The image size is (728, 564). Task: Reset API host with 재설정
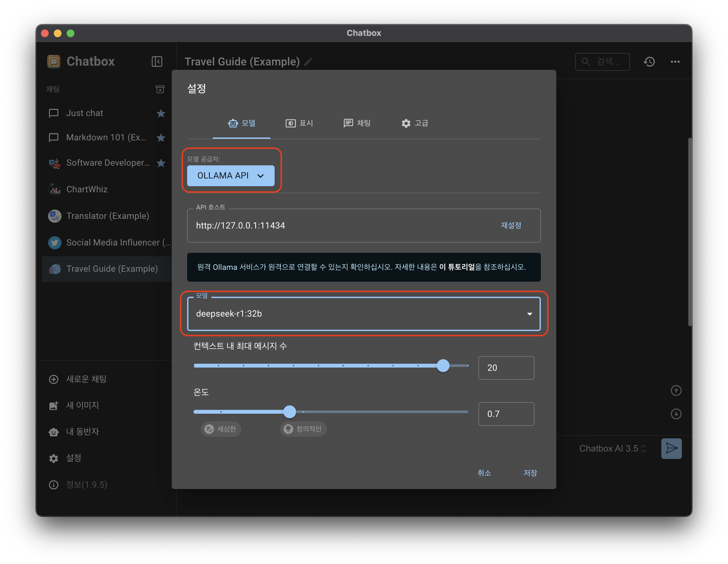(x=511, y=226)
